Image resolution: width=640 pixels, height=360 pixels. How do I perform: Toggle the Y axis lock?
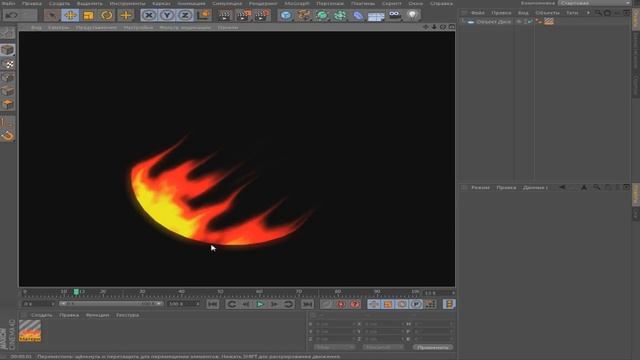tap(167, 16)
